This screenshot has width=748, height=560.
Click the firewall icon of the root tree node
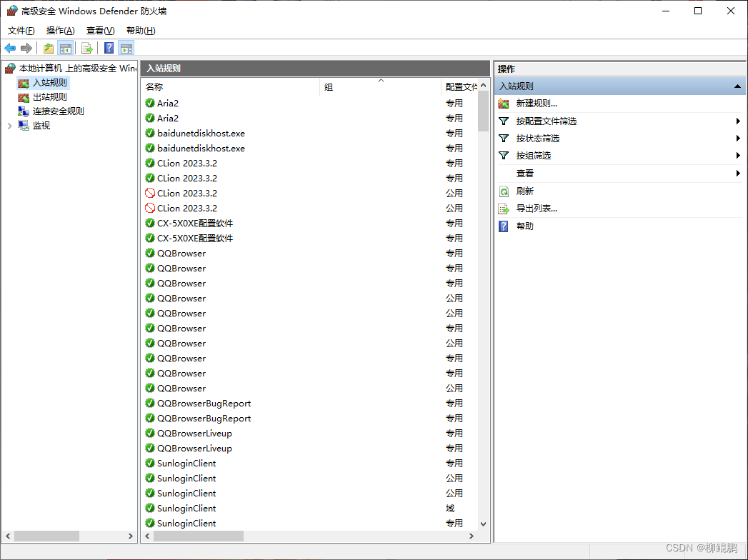pyautogui.click(x=10, y=69)
